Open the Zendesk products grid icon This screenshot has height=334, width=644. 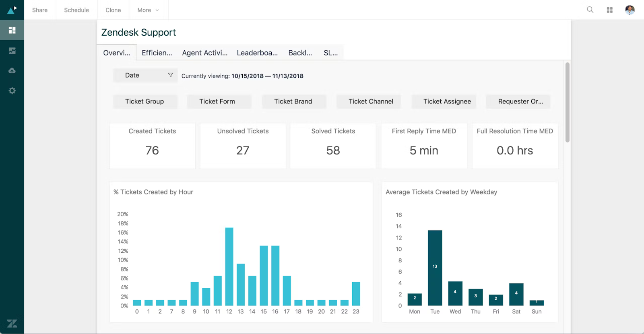point(610,10)
